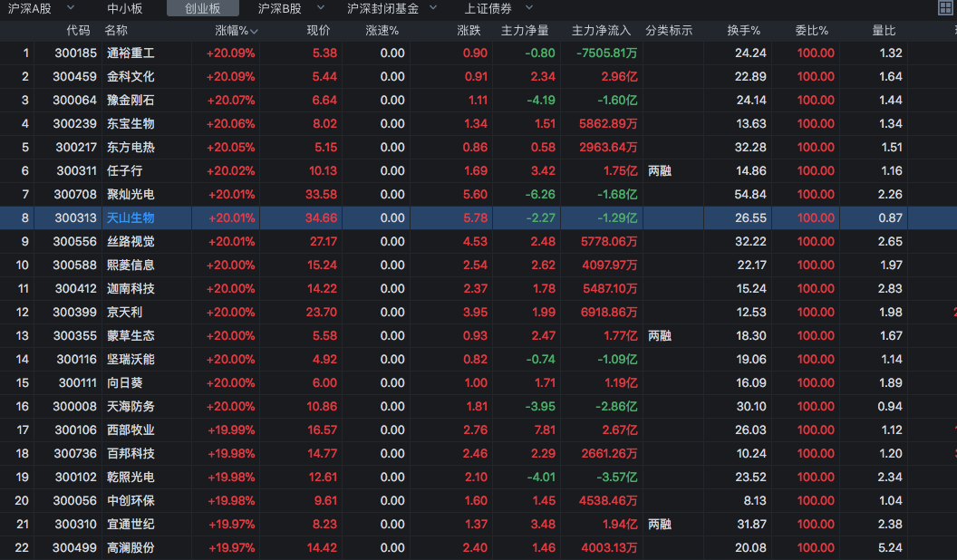Select stock 天海防务

[x=130, y=406]
